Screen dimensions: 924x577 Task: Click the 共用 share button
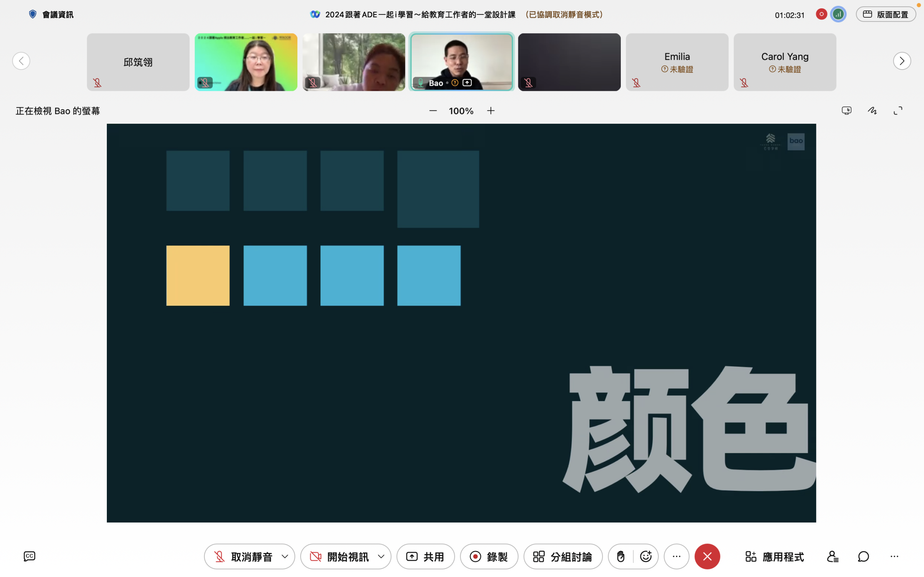pyautogui.click(x=425, y=556)
